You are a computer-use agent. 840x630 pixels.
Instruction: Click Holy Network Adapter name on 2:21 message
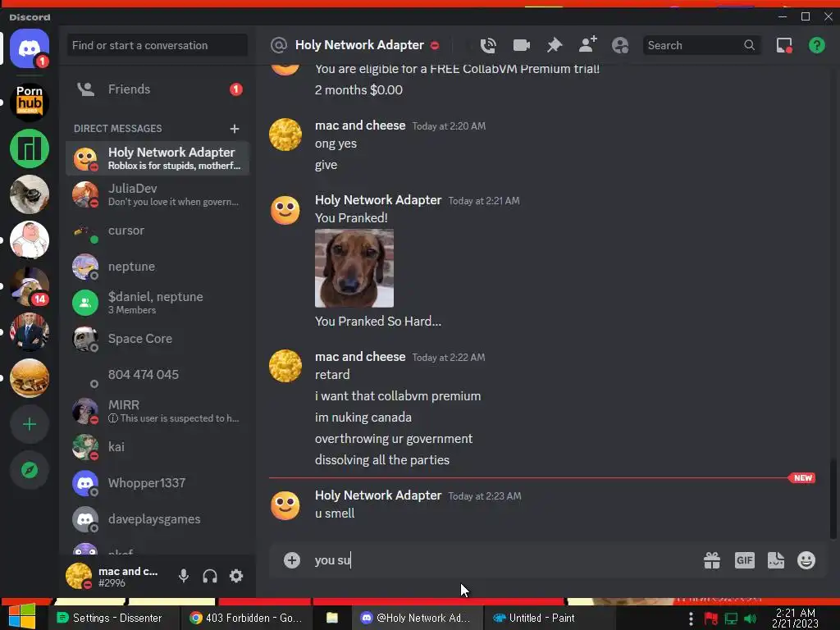click(x=378, y=200)
